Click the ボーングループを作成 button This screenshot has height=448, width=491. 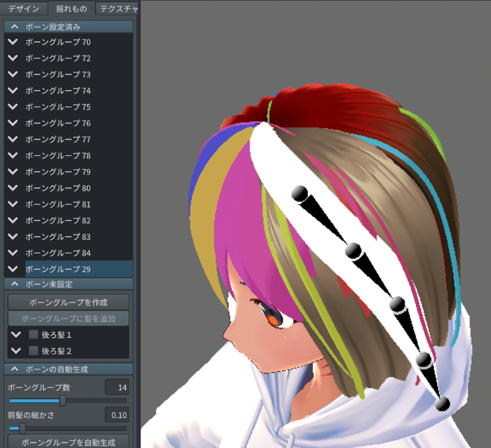tap(68, 302)
